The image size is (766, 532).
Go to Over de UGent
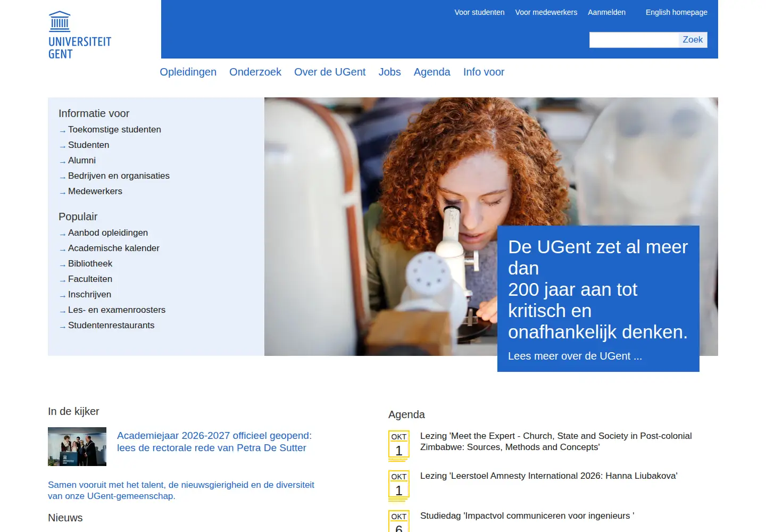pyautogui.click(x=330, y=72)
